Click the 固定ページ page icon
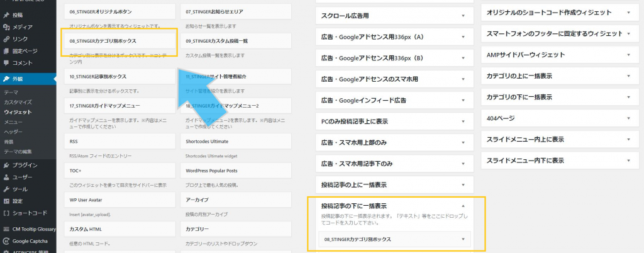 tap(6, 51)
